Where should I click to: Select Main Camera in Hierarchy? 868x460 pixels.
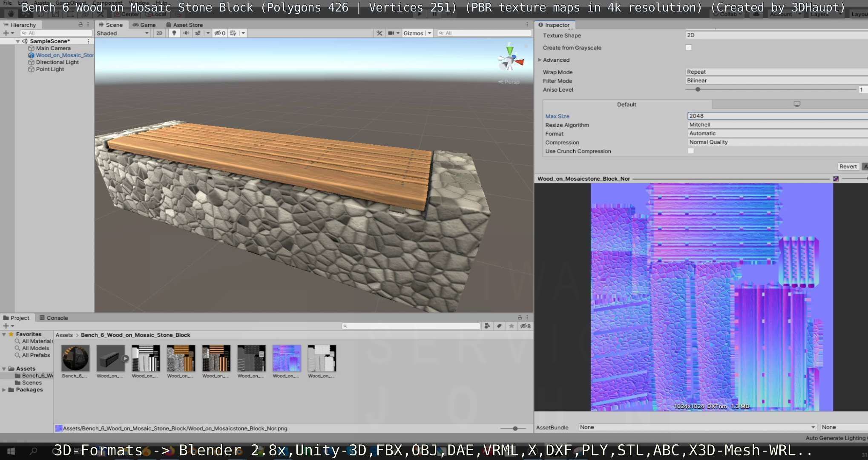[53, 48]
